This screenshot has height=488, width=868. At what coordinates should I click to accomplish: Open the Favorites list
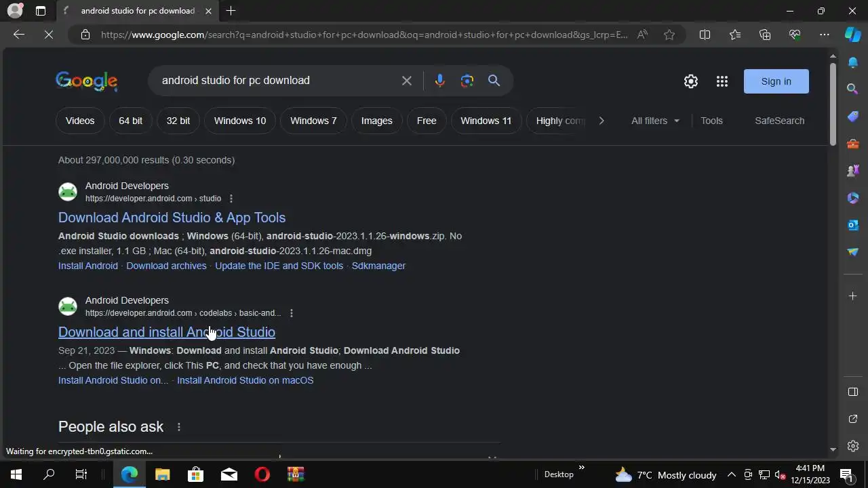735,35
